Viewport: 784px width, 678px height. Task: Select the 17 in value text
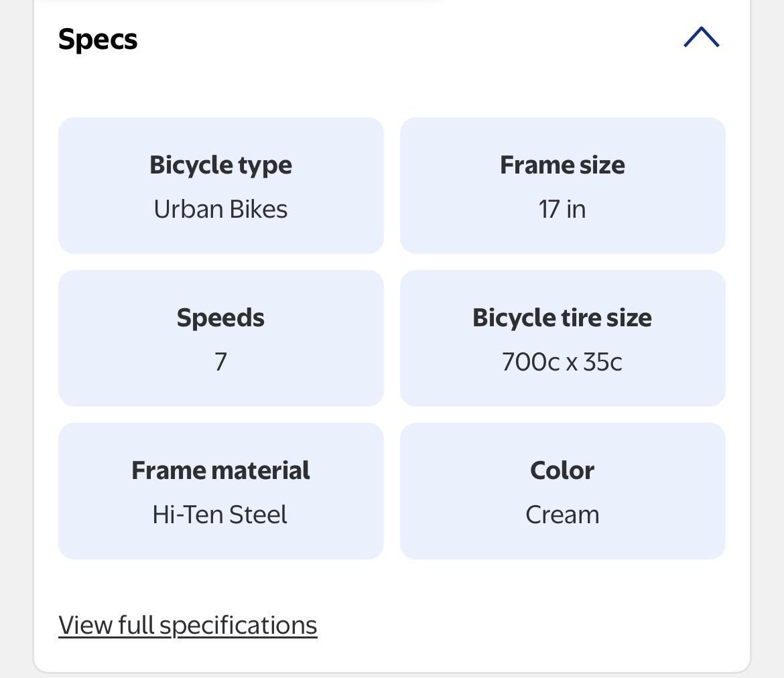(x=562, y=209)
